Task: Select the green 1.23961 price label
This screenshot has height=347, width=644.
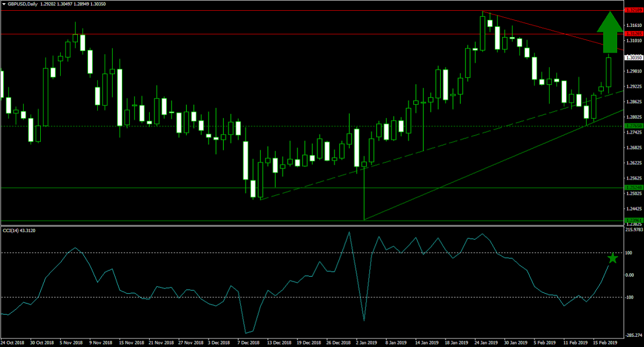Action: pos(633,220)
